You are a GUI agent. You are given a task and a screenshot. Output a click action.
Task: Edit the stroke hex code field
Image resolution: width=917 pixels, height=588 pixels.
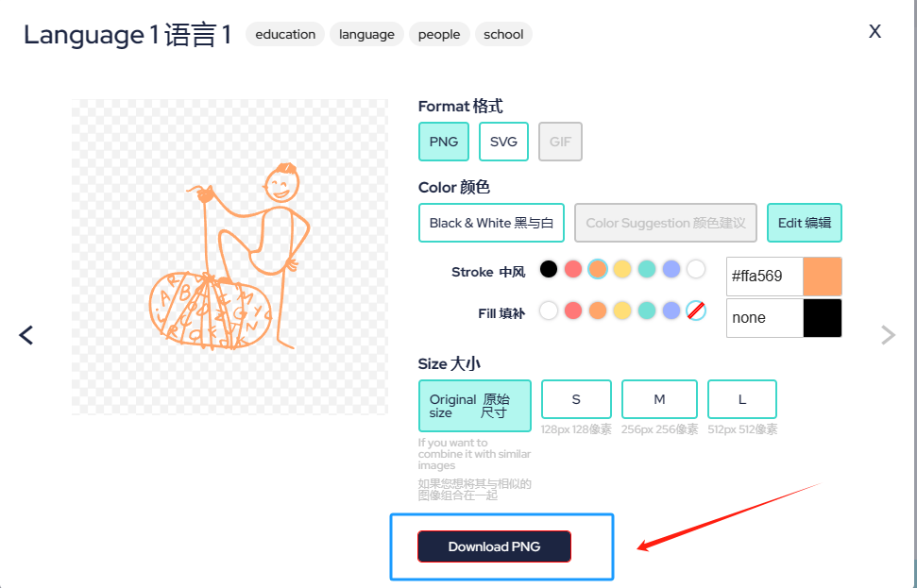coord(764,277)
